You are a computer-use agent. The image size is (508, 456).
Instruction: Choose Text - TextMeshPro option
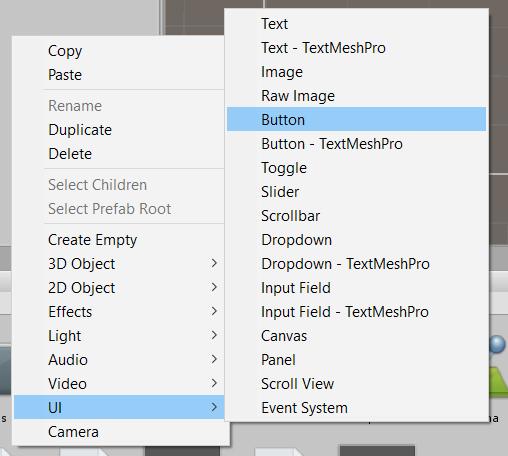click(x=356, y=48)
